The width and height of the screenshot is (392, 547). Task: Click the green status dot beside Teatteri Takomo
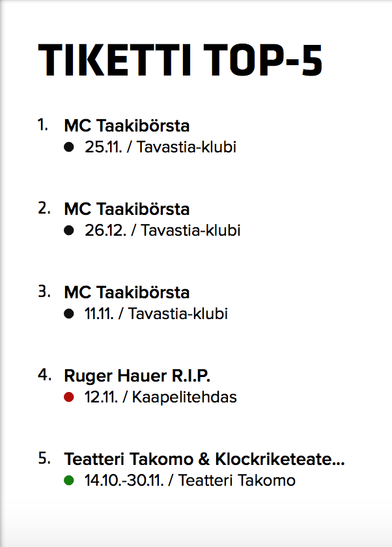click(69, 481)
